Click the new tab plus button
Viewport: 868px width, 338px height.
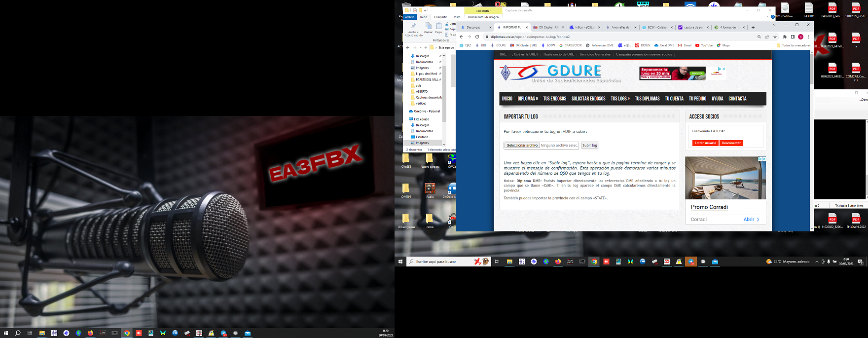[x=753, y=28]
